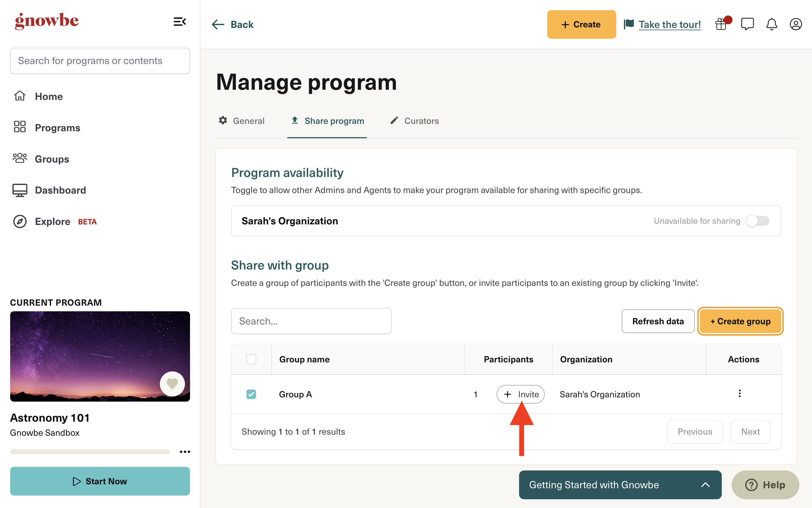
Task: Favorite Astronomy 101 with heart icon
Action: coord(172,384)
